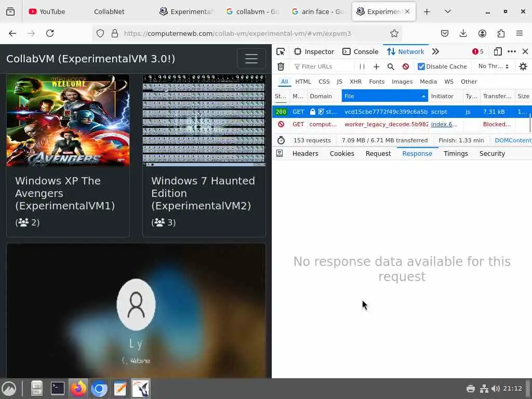
Task: Open network settings gear
Action: coord(523,66)
